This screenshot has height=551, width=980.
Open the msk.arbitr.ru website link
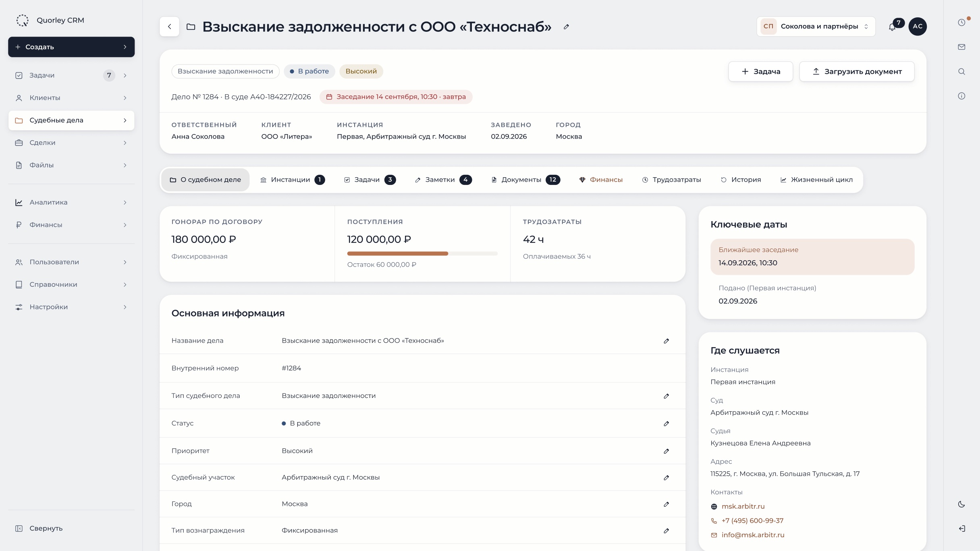743,507
